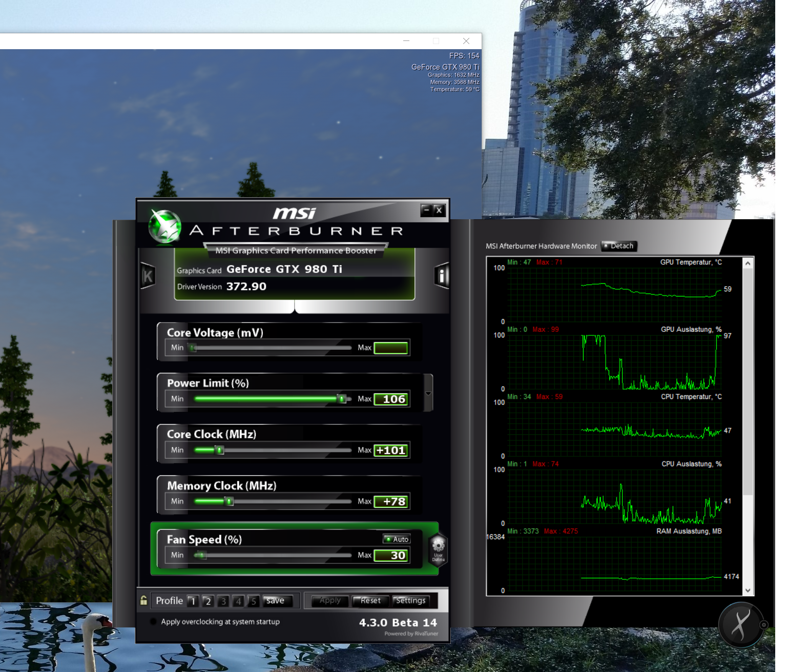Click the round X emblem below monitor
This screenshot has height=672, width=787.
click(x=740, y=625)
